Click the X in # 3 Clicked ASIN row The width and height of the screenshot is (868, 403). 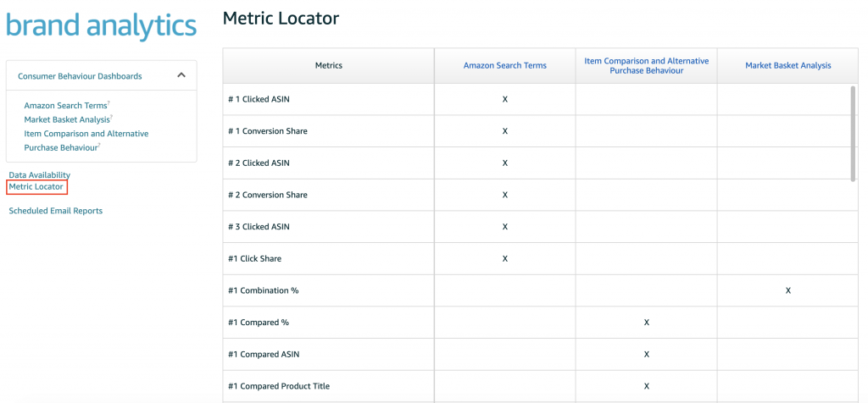tap(505, 227)
